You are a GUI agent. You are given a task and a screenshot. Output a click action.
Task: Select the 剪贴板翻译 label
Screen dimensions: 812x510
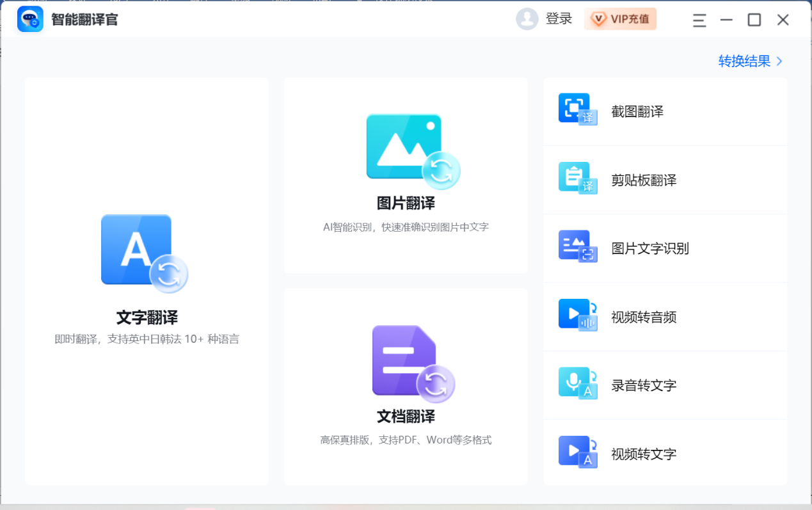[x=644, y=180]
